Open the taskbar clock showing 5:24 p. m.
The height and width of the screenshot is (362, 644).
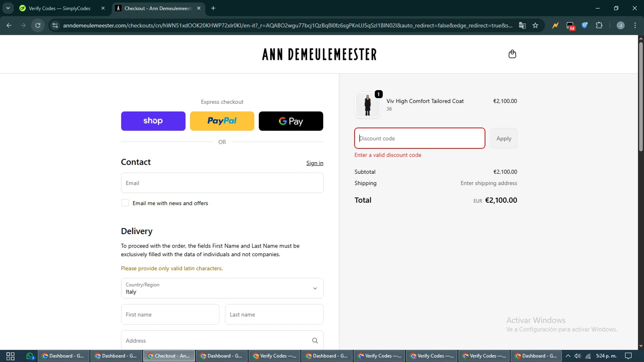tap(606, 356)
